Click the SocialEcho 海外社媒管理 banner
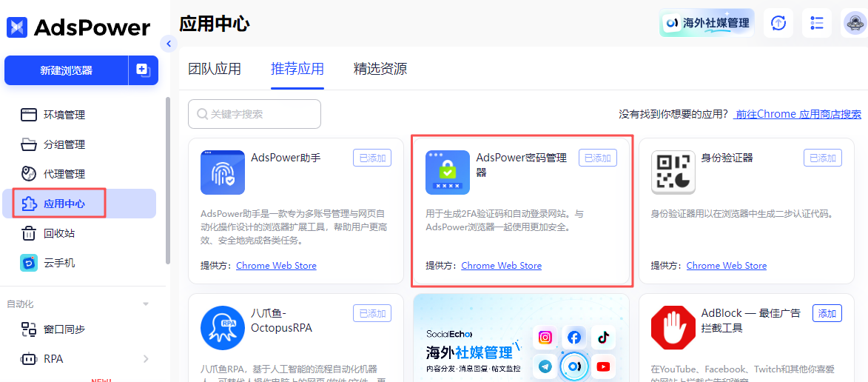This screenshot has height=382, width=868. click(x=521, y=338)
